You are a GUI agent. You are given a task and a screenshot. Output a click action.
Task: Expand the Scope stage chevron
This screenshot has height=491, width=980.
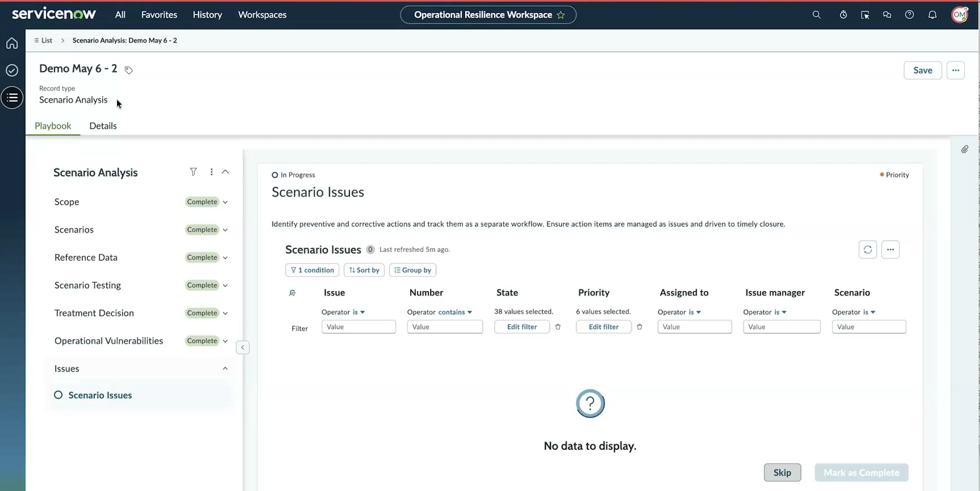(225, 202)
